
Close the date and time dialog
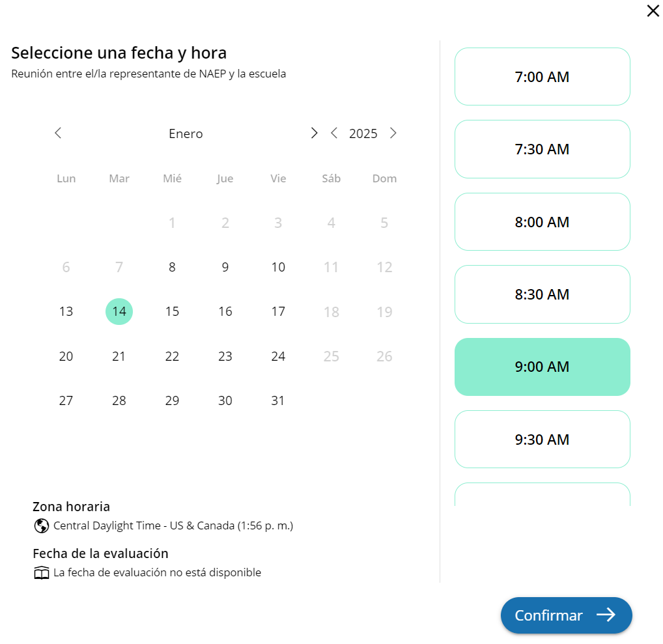[x=653, y=10]
